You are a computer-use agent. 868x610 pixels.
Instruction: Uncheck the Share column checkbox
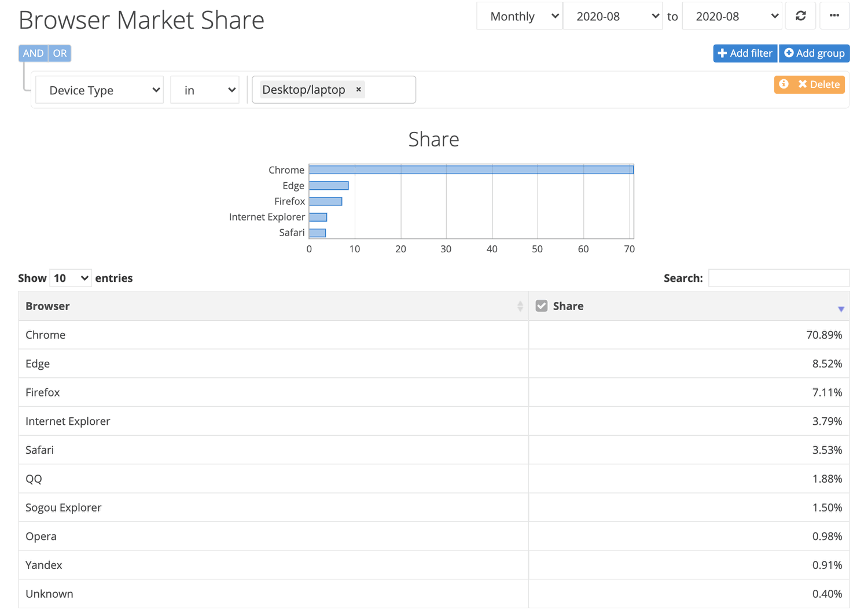[x=542, y=305]
